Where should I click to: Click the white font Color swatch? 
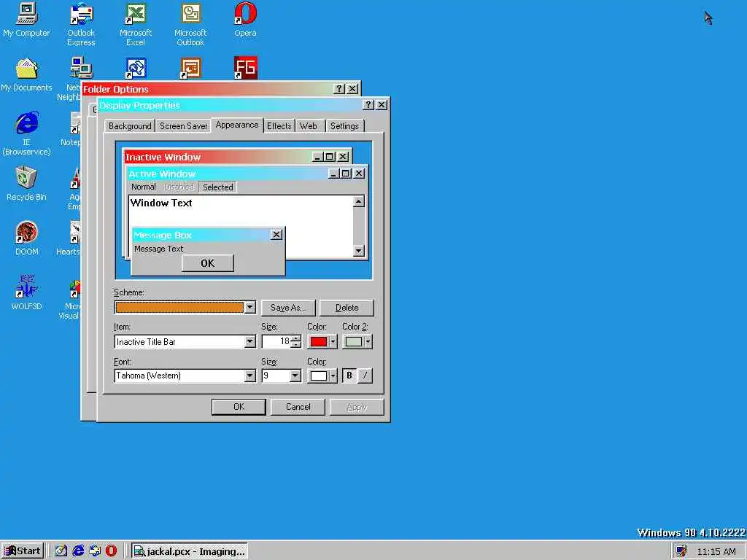[319, 376]
